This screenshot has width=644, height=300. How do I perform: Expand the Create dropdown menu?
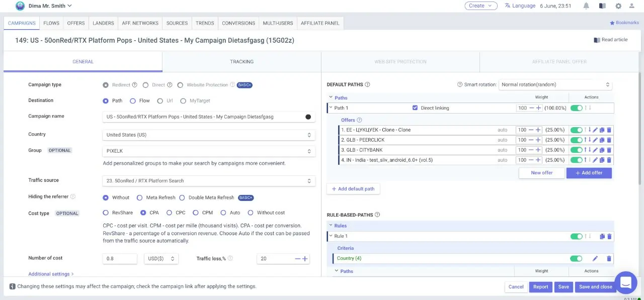point(480,6)
